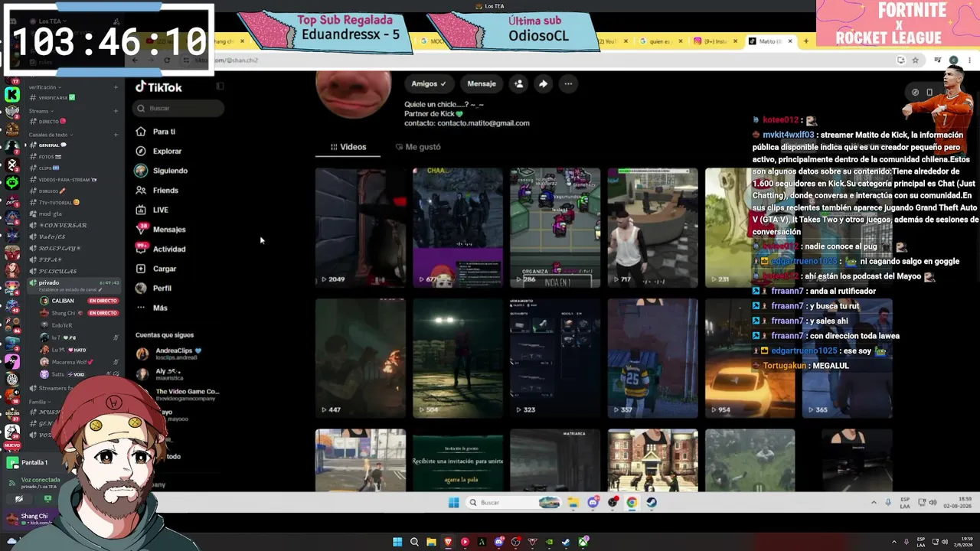This screenshot has height=551, width=980.
Task: Toggle the Discord camera button
Action: [x=19, y=499]
